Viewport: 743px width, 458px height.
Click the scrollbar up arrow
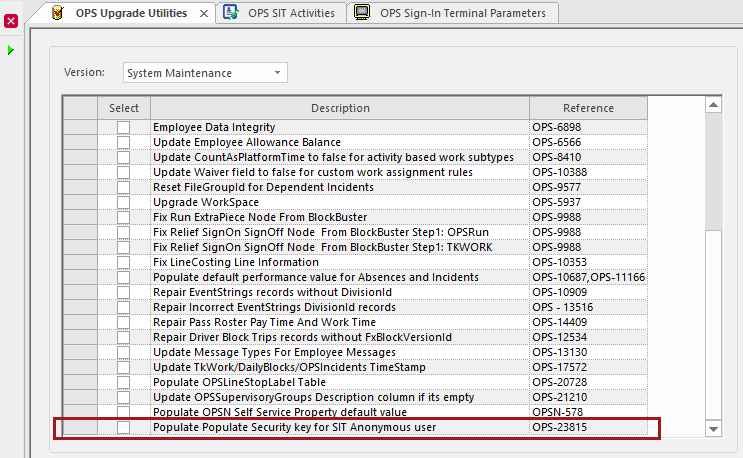click(x=713, y=105)
